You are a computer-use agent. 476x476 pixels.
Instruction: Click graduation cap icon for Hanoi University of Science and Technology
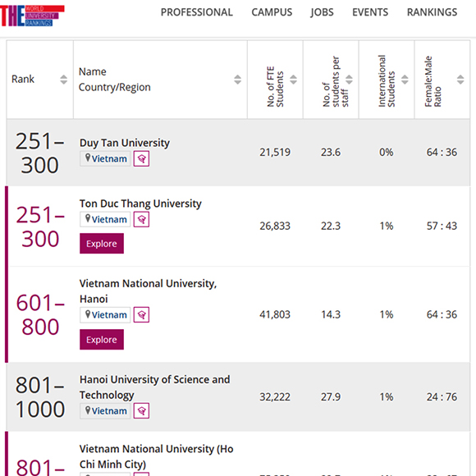coord(141,411)
